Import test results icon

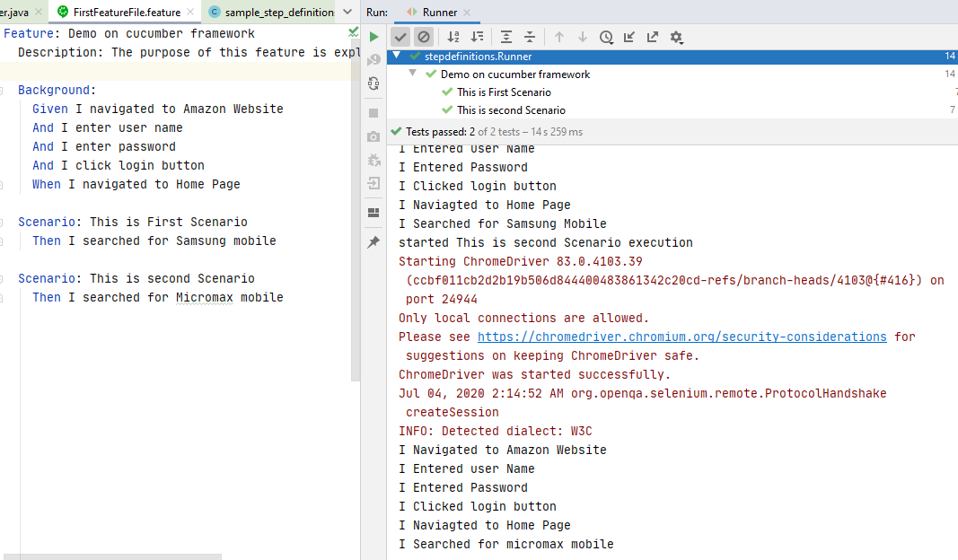click(628, 38)
